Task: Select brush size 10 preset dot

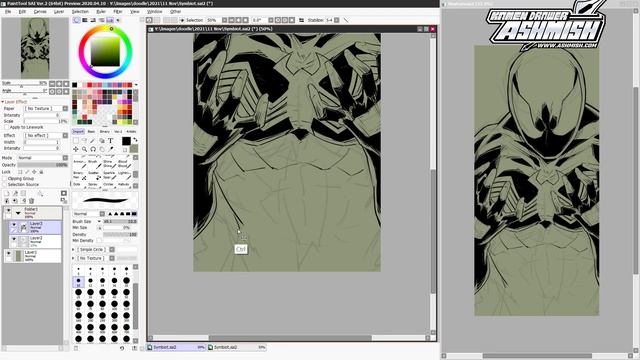Action: (x=78, y=282)
